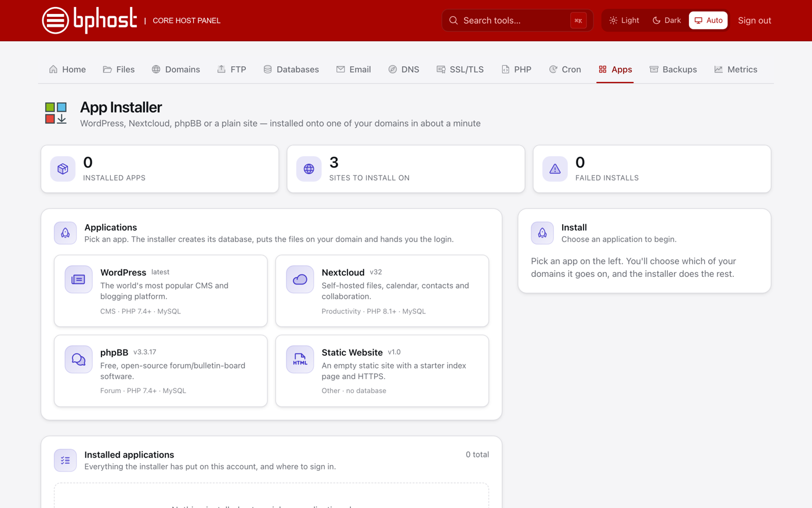The height and width of the screenshot is (508, 812).
Task: Select the Static Website application card
Action: 382,370
